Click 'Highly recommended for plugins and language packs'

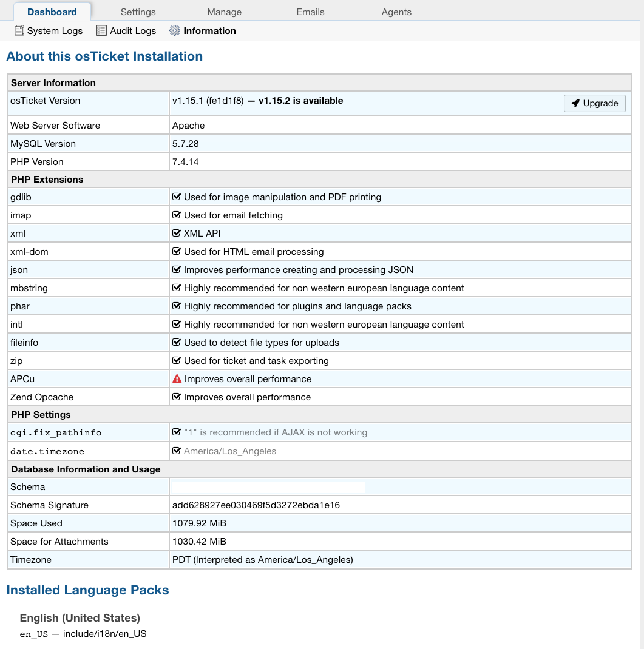[x=298, y=306]
